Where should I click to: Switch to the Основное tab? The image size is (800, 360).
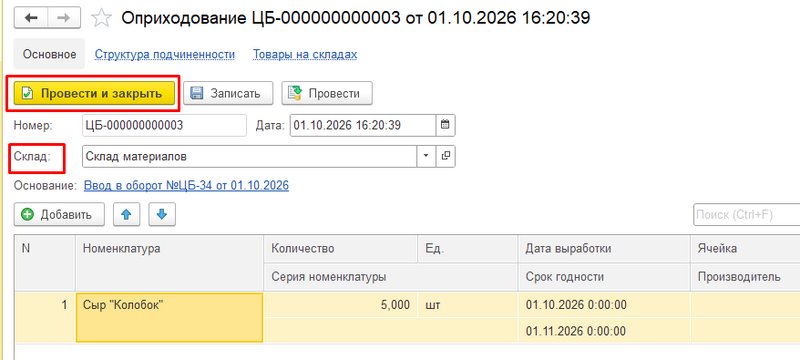coord(49,55)
